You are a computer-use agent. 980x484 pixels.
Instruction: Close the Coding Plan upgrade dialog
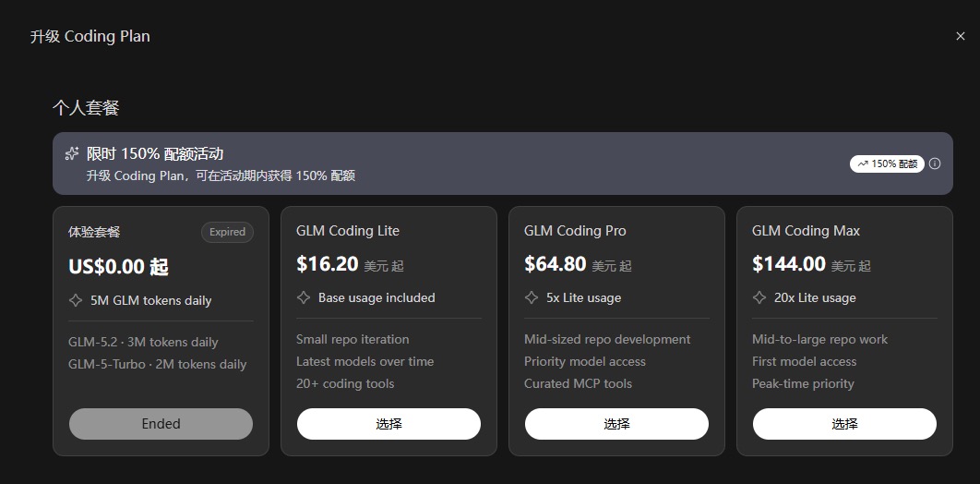coord(961,36)
